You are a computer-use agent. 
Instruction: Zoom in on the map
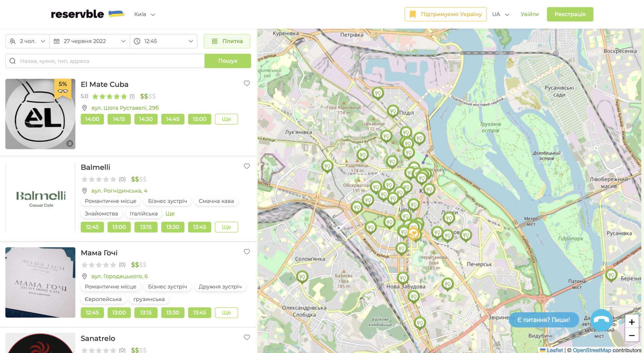[632, 322]
